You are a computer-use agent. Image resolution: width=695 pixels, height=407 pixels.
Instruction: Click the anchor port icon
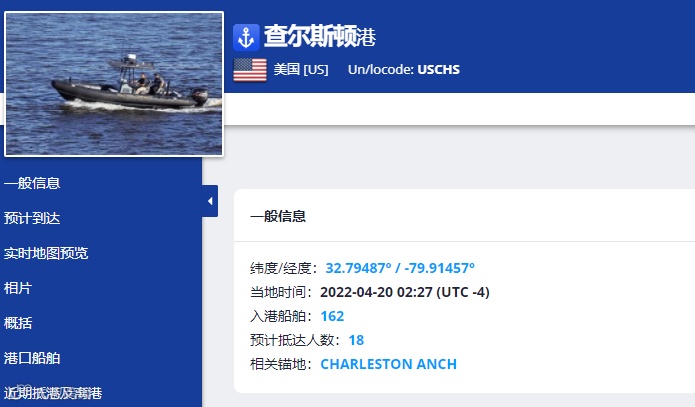click(x=246, y=37)
